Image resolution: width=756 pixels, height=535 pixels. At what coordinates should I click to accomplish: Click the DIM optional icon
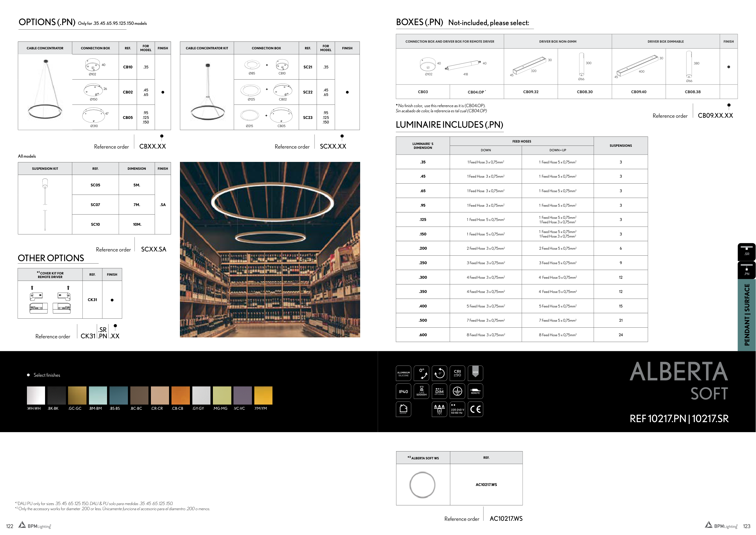[x=439, y=391]
